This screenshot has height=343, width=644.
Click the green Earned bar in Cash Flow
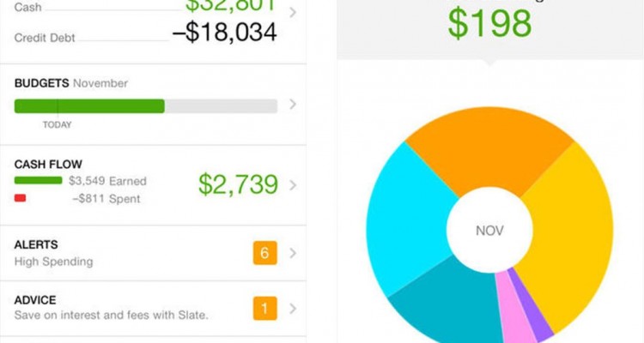38,181
